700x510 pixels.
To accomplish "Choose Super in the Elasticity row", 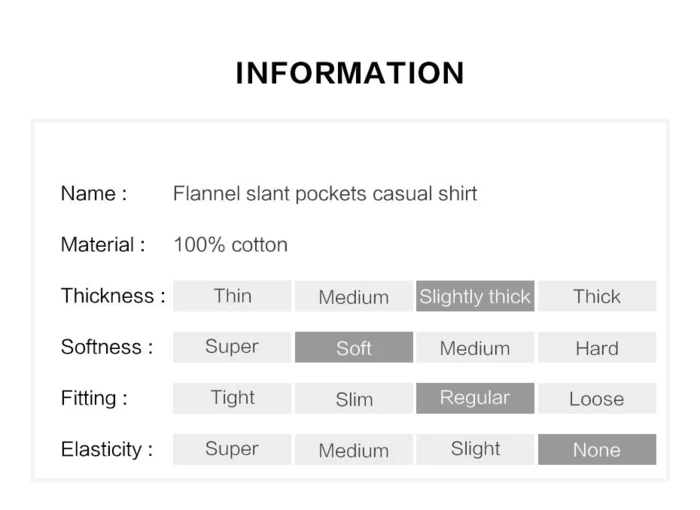I will pyautogui.click(x=232, y=449).
